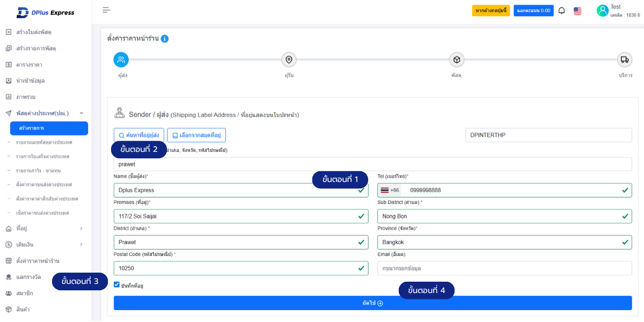Viewport: 644px width, 322px height.
Task: Click the Test user avatar icon
Action: (x=602, y=11)
